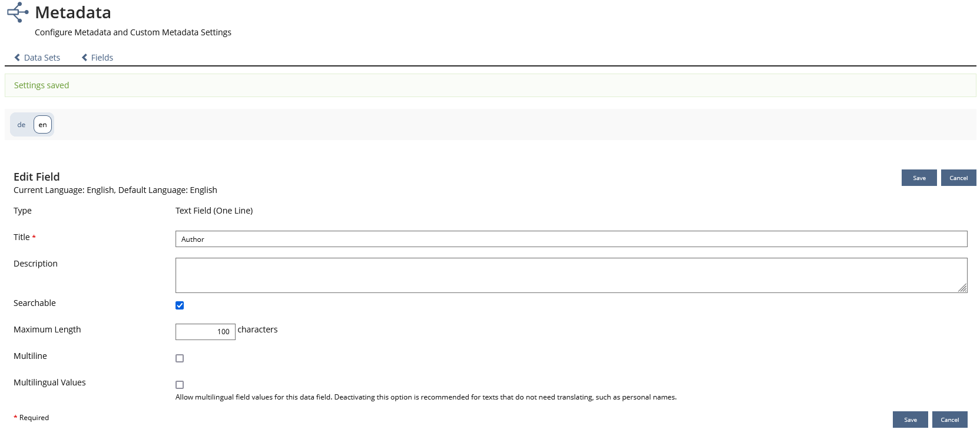This screenshot has height=436, width=980.
Task: Click the top Save button
Action: click(919, 178)
